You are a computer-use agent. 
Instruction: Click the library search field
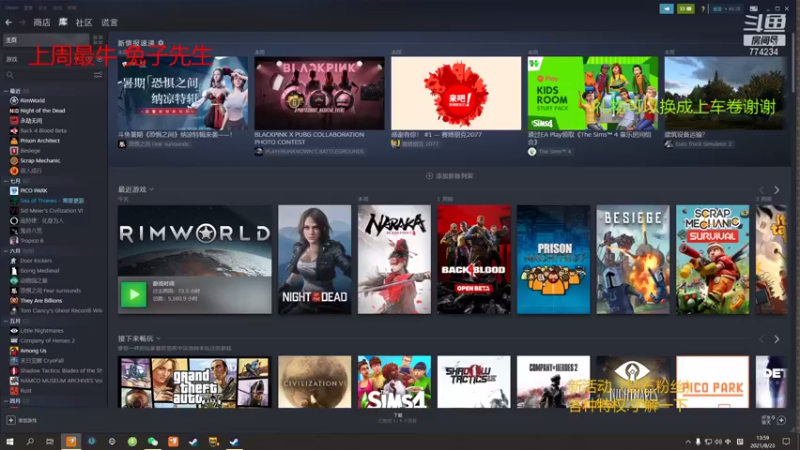click(48, 75)
